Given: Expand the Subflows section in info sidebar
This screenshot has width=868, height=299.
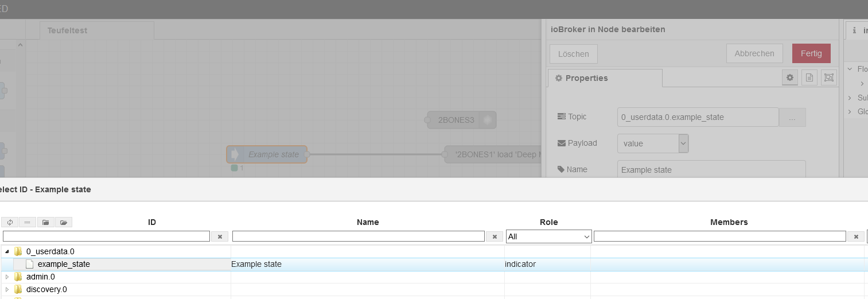Looking at the screenshot, I should (850, 98).
